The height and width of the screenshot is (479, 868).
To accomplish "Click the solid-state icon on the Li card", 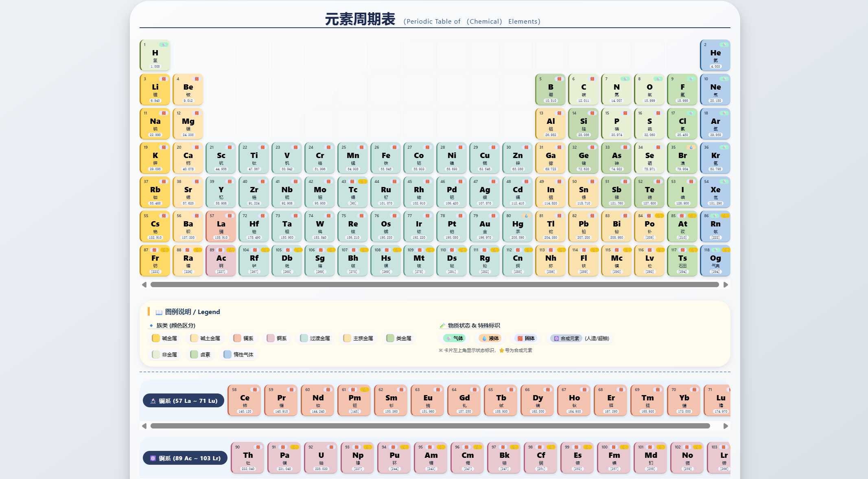I will [x=164, y=79].
